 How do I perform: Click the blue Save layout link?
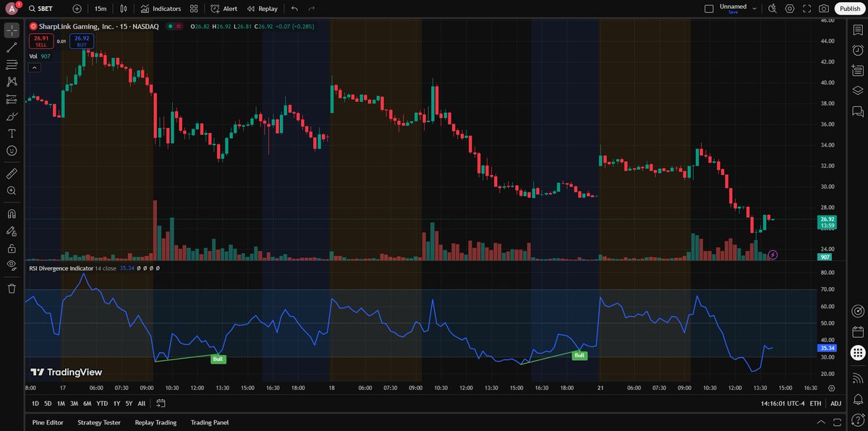click(x=733, y=12)
